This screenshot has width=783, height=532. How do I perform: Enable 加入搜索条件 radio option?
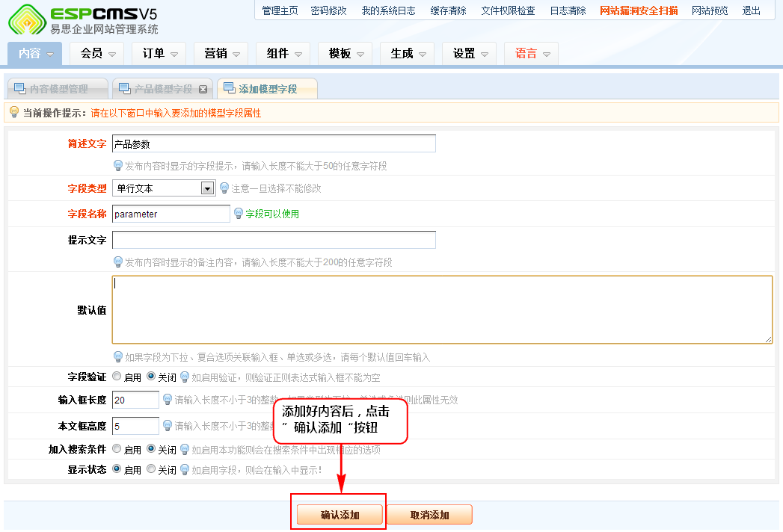coord(117,449)
